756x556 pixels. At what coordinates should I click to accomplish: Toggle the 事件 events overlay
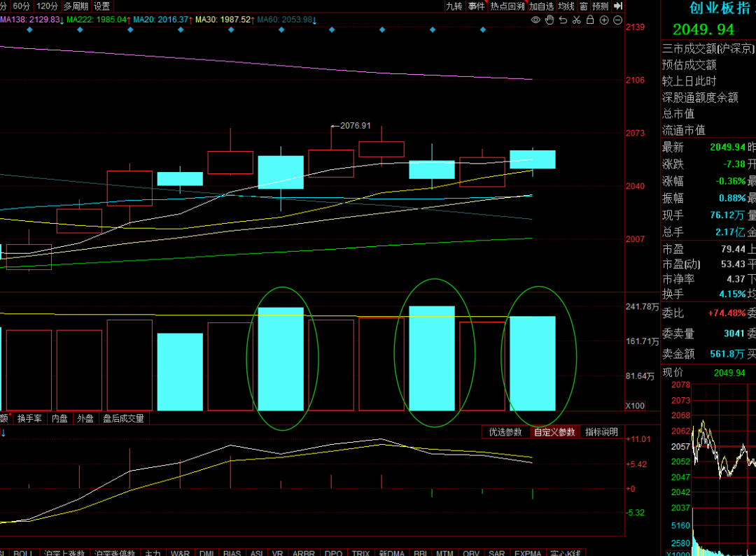pos(477,6)
